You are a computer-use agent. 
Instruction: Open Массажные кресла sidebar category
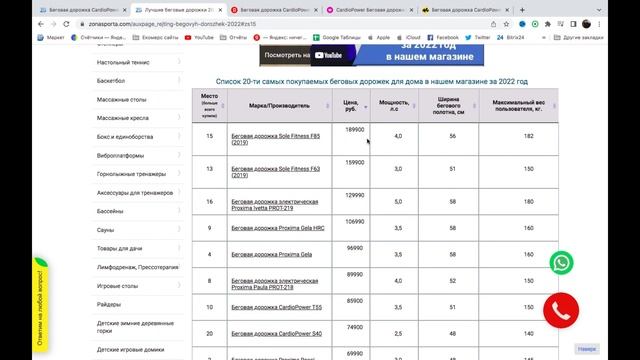[123, 118]
